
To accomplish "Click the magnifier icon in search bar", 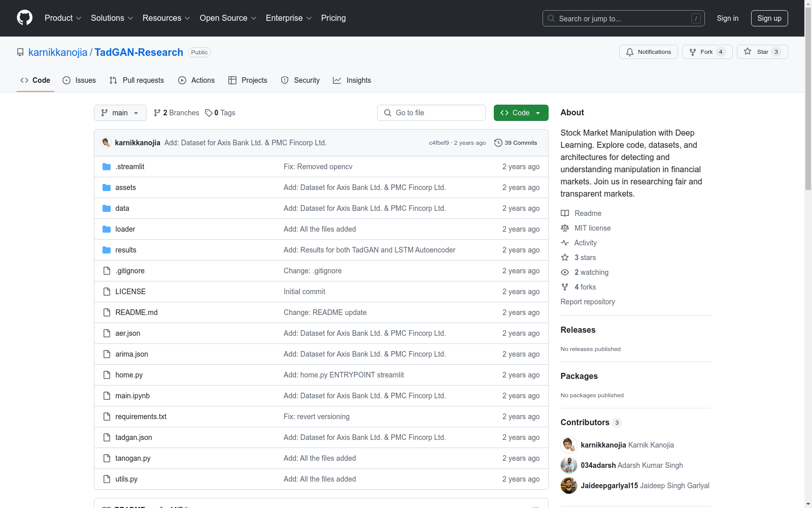I will [551, 18].
